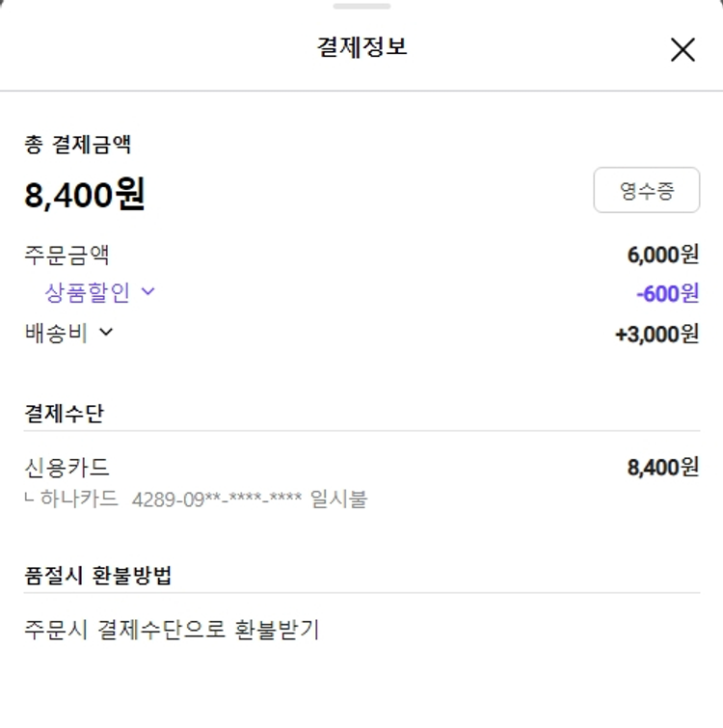The width and height of the screenshot is (723, 728).
Task: Click the large 8,400원 total amount
Action: pos(85,196)
